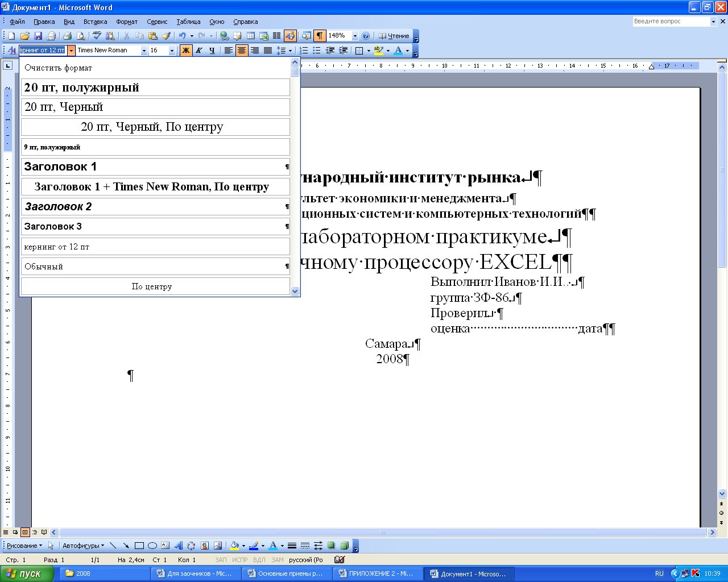
Task: Switch to Чтение reading mode
Action: [x=394, y=36]
